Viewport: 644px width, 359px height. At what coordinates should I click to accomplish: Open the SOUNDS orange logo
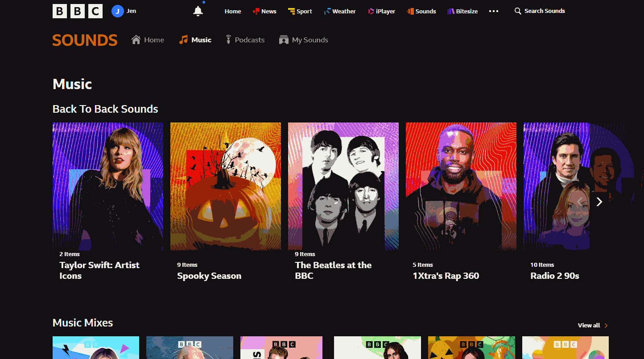pyautogui.click(x=85, y=40)
